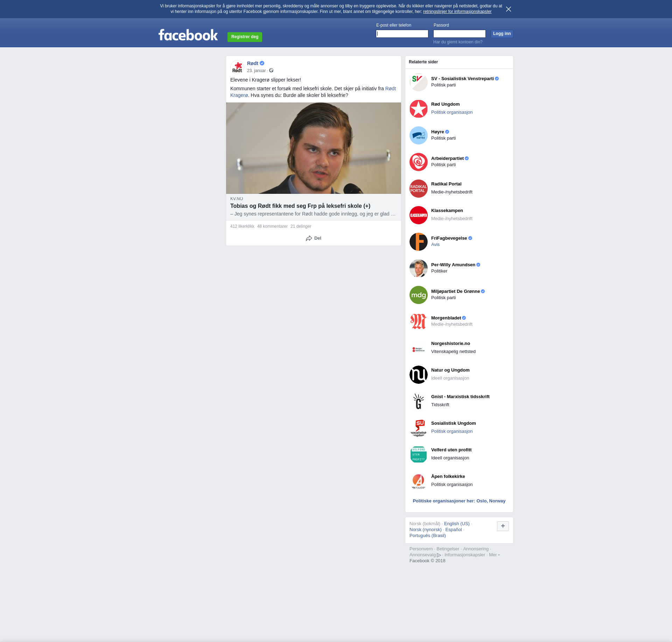The image size is (672, 642).
Task: Open Norgeshistorie.no avatar
Action: (419, 348)
